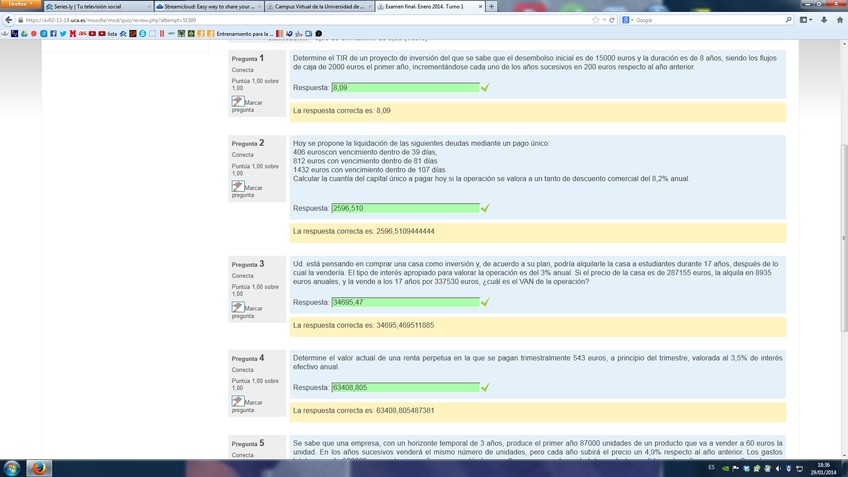This screenshot has width=848, height=477.
Task: Bookmark this page with the star icon
Action: [595, 20]
